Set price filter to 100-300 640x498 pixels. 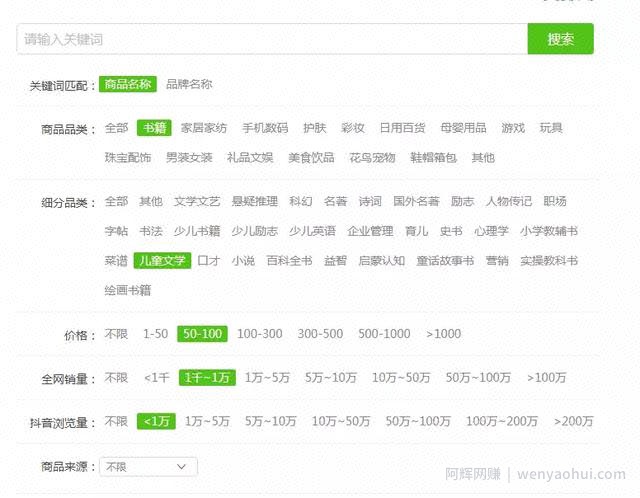(260, 334)
